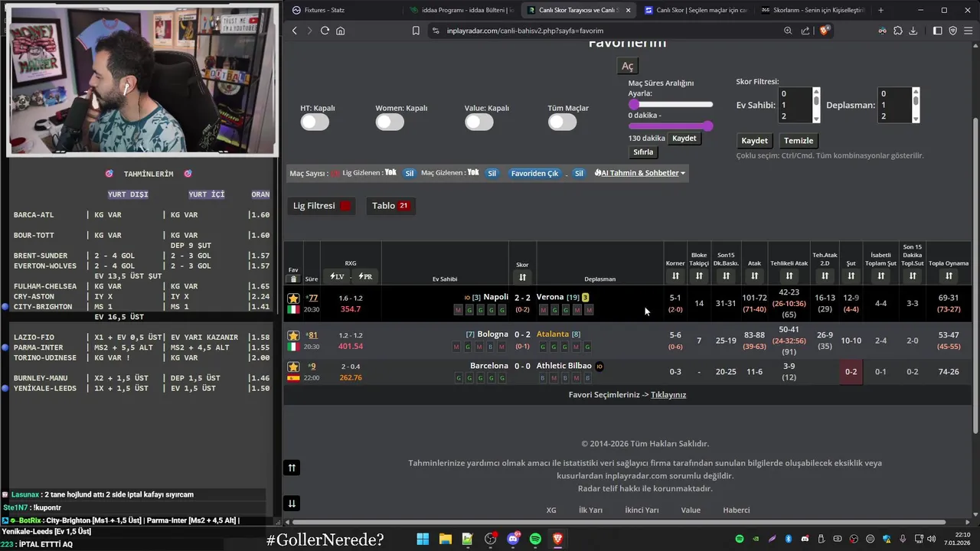Viewport: 980px width, 551px height.
Task: Click the XG footer link
Action: click(x=551, y=510)
